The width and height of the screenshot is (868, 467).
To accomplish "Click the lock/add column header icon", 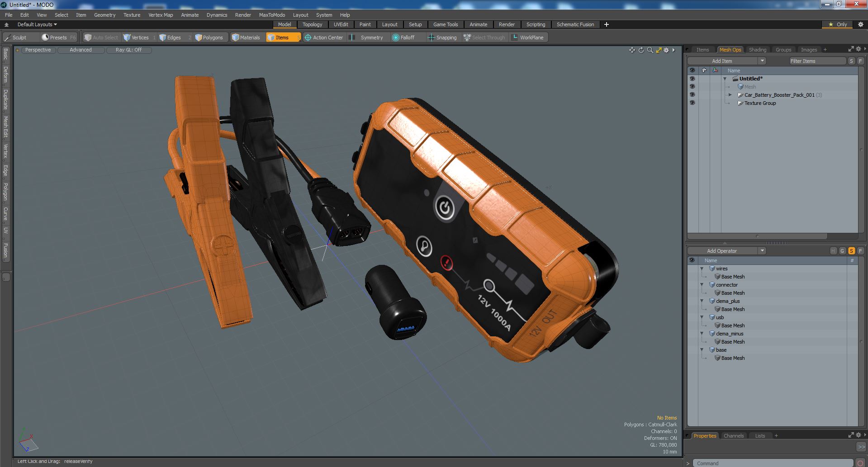I will (x=703, y=71).
